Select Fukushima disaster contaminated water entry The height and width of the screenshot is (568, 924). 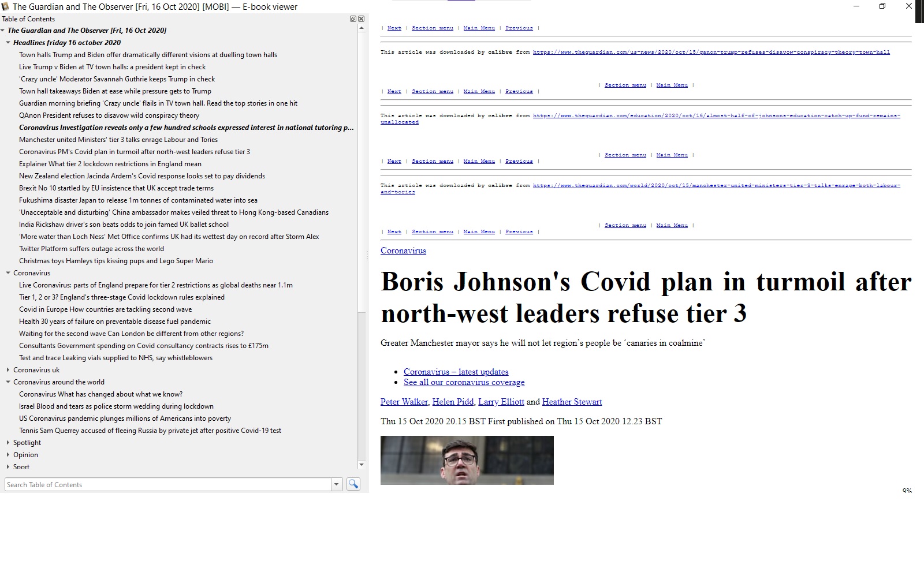[x=138, y=200]
